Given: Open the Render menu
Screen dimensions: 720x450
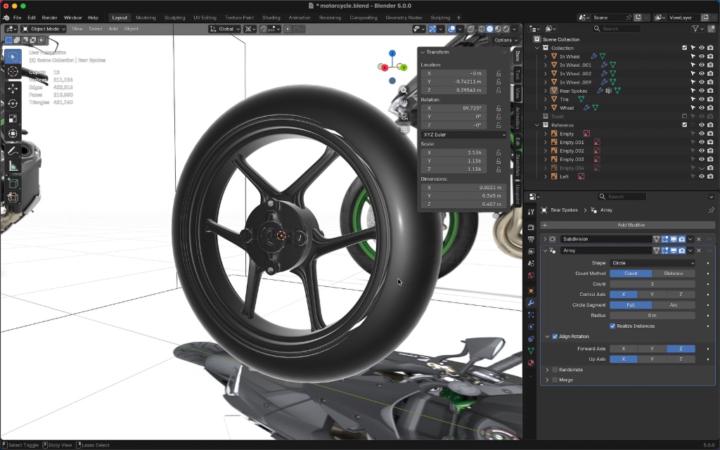Looking at the screenshot, I should (x=49, y=18).
